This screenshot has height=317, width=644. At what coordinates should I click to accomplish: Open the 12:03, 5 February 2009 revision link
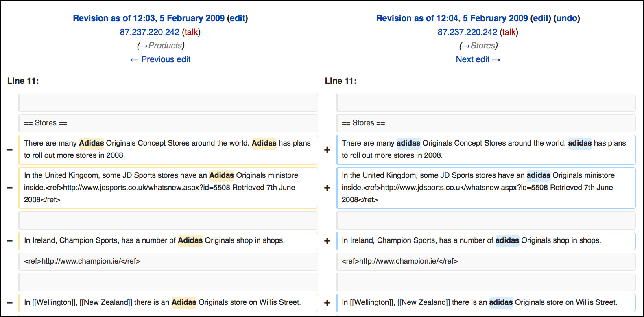click(x=149, y=18)
